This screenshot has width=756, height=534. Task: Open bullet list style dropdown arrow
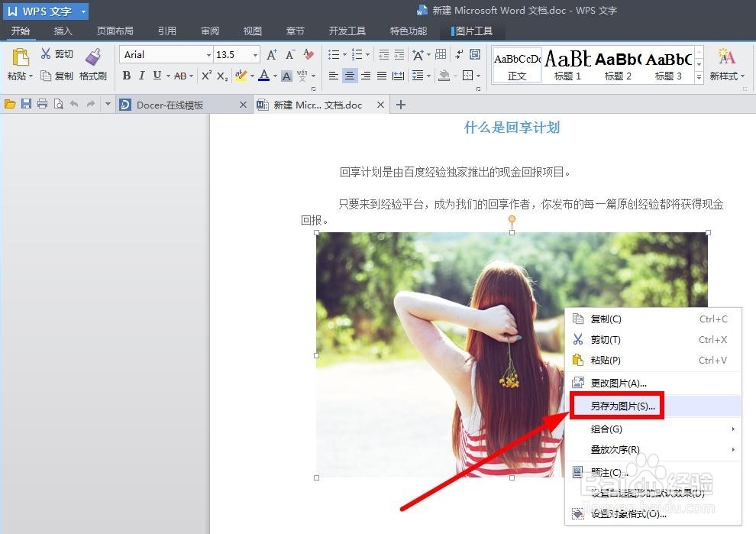click(344, 54)
